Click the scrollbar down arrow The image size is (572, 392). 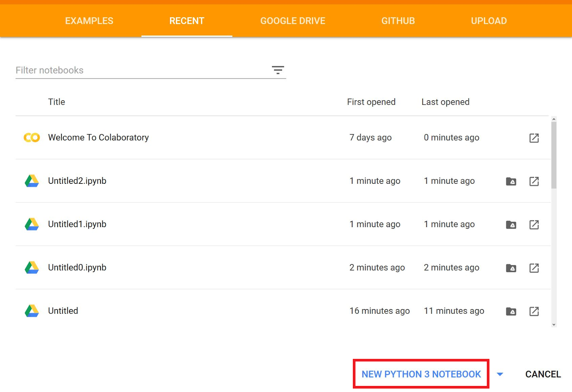pos(554,325)
